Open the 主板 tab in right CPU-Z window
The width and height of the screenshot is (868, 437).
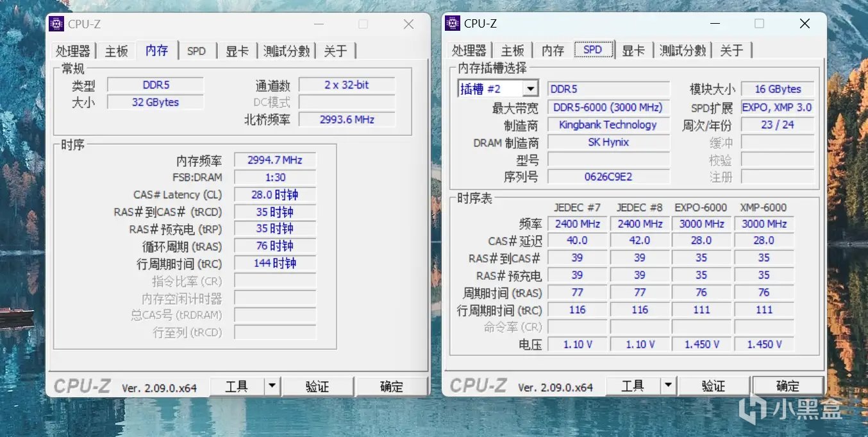point(513,51)
